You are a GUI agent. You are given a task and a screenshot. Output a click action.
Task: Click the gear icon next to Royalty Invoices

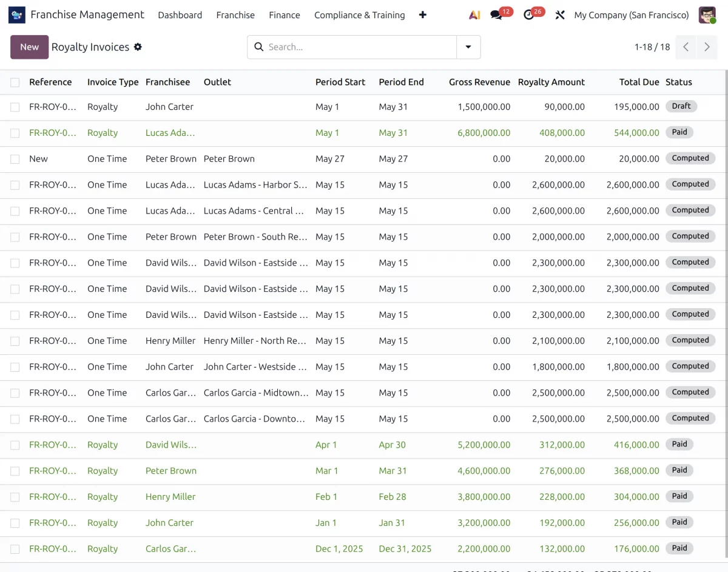pos(138,47)
